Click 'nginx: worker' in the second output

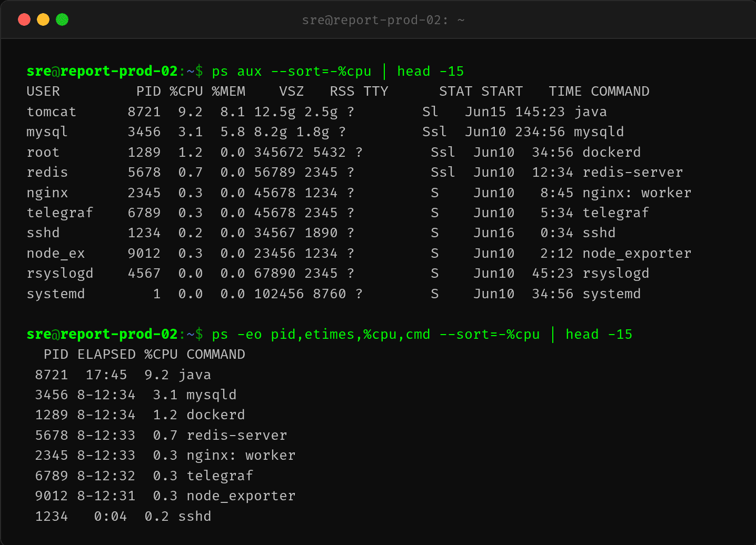click(x=241, y=456)
